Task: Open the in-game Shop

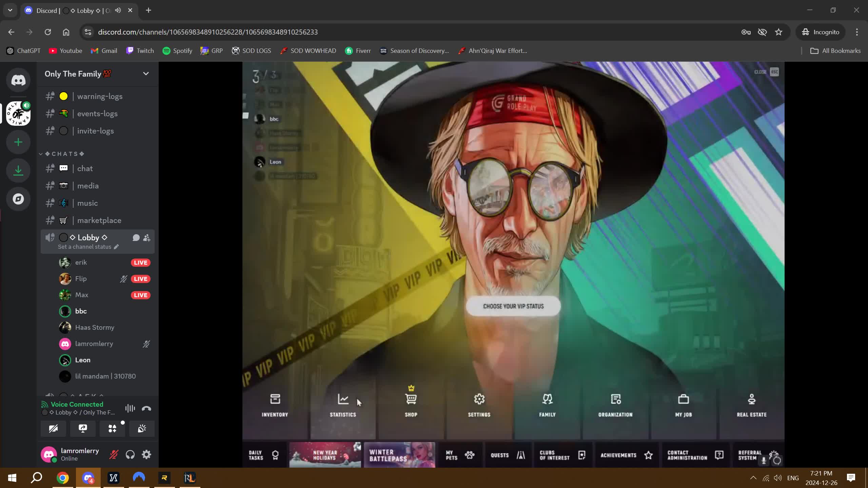Action: click(x=411, y=405)
